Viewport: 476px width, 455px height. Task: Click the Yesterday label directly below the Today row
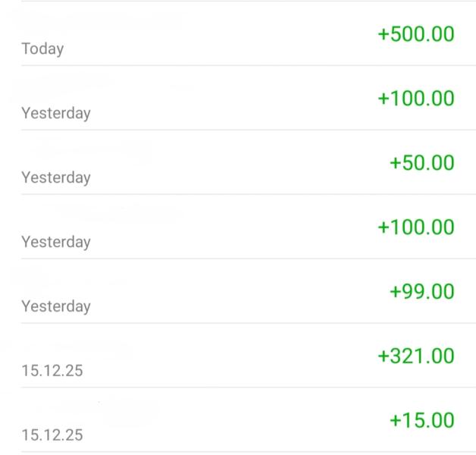point(55,114)
